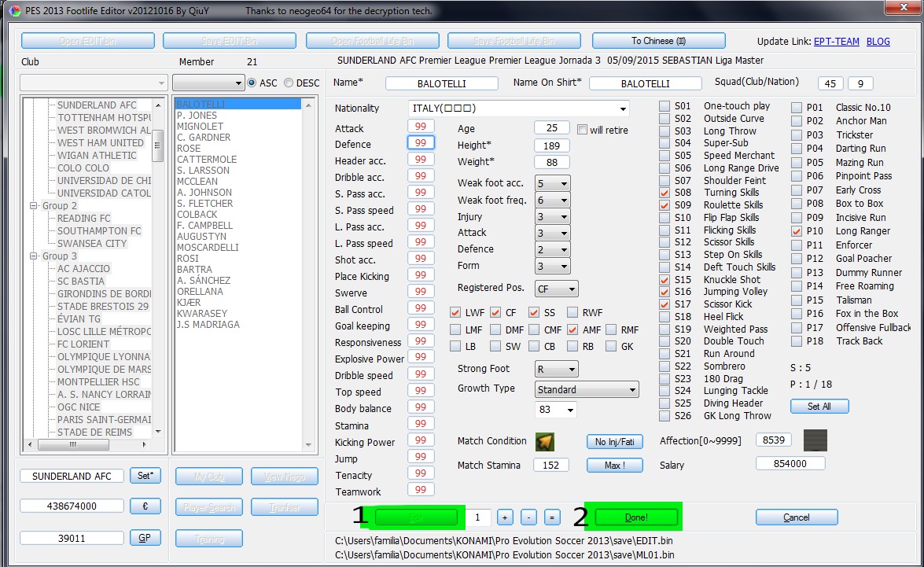Click the GP points button

[145, 538]
